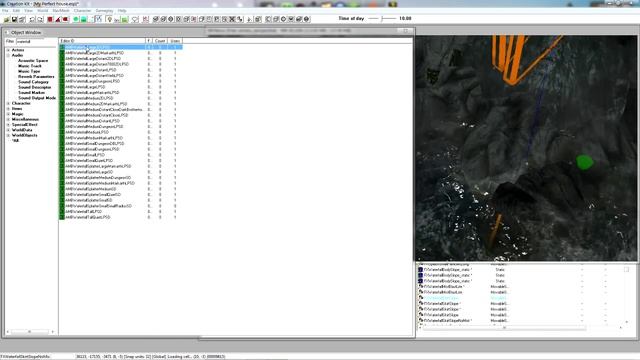Click the File menu
The image size is (640, 360).
coord(5,11)
